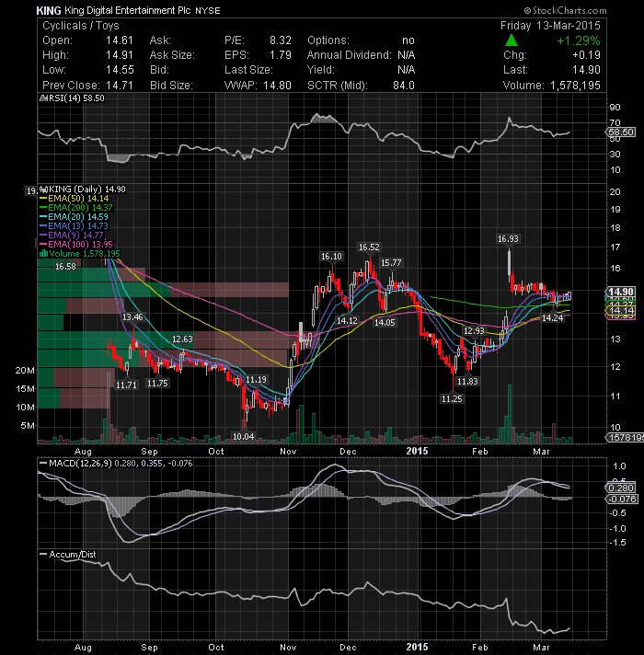Click the 1578195 volume tag on axis
644x655 pixels.
pos(625,437)
